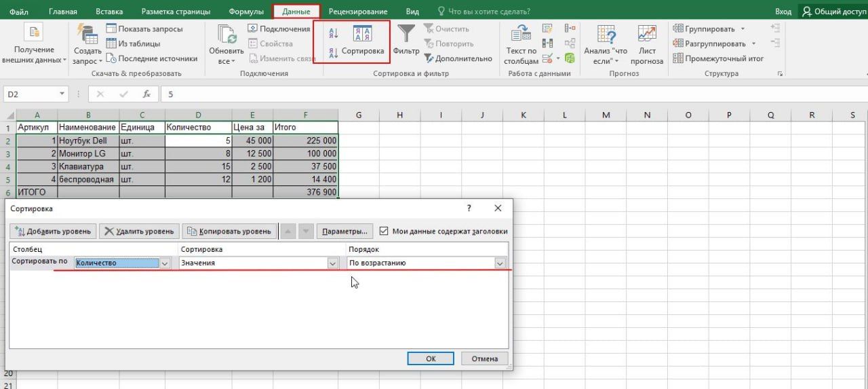Open the Подключения connections command
The width and height of the screenshot is (868, 389).
(x=278, y=29)
